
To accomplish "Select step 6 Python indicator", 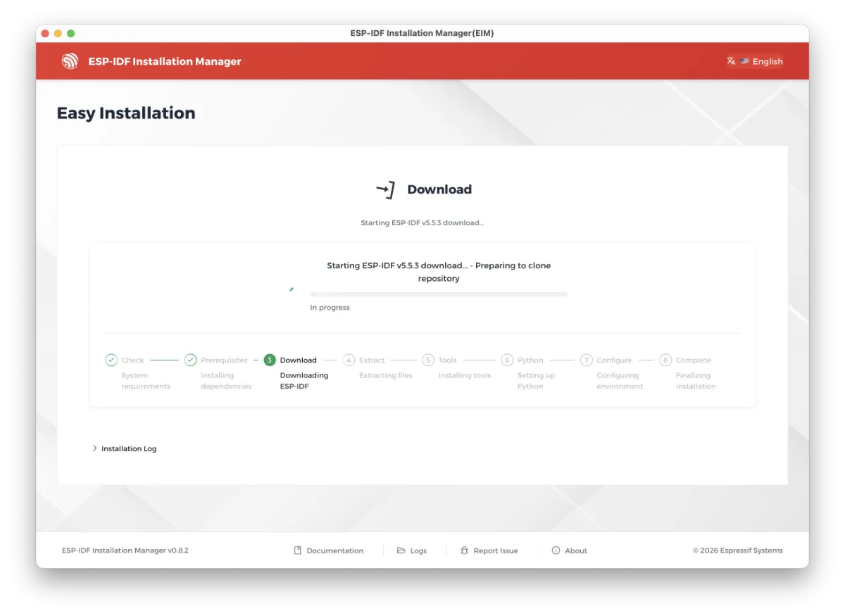I will coord(507,360).
